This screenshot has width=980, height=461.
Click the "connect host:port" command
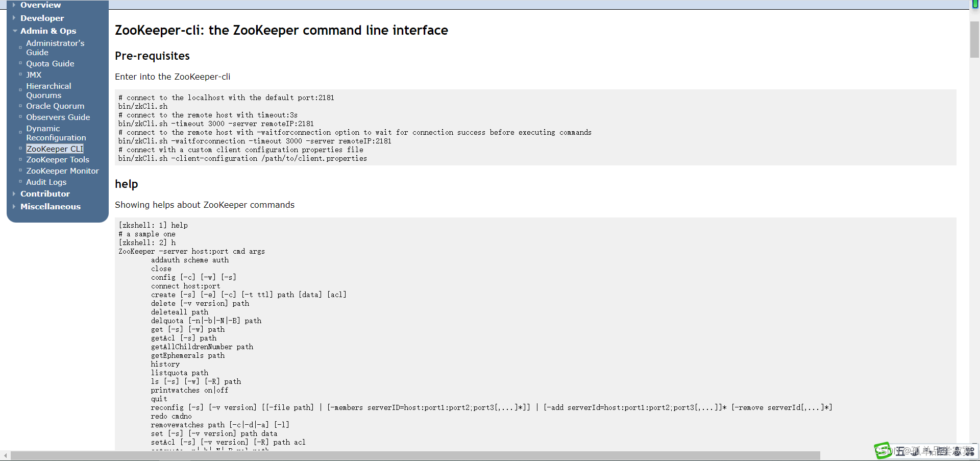point(186,286)
